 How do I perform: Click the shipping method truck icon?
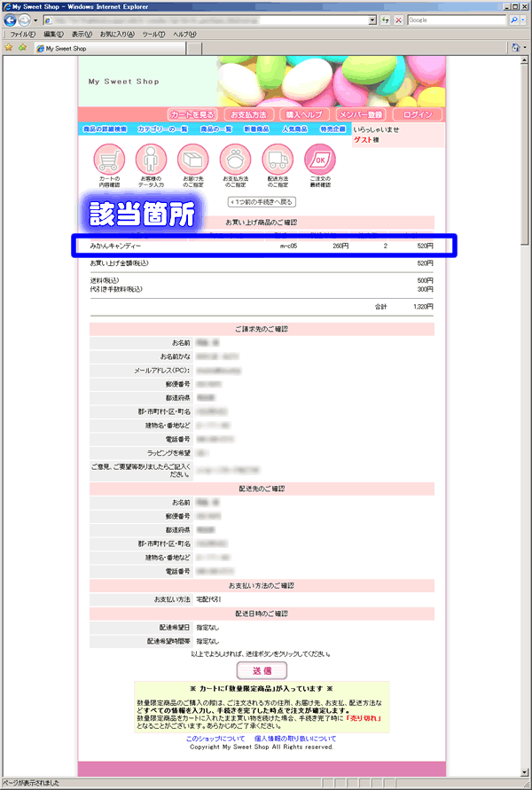click(278, 160)
